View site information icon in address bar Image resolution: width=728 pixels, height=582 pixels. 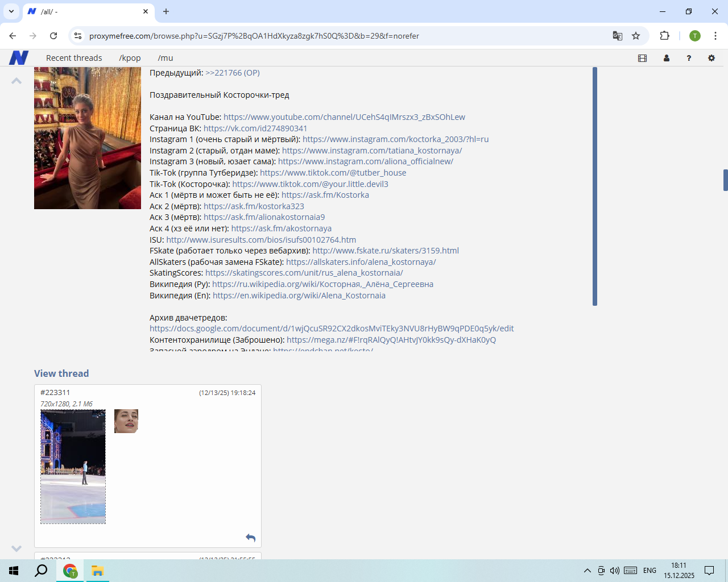[x=78, y=36]
